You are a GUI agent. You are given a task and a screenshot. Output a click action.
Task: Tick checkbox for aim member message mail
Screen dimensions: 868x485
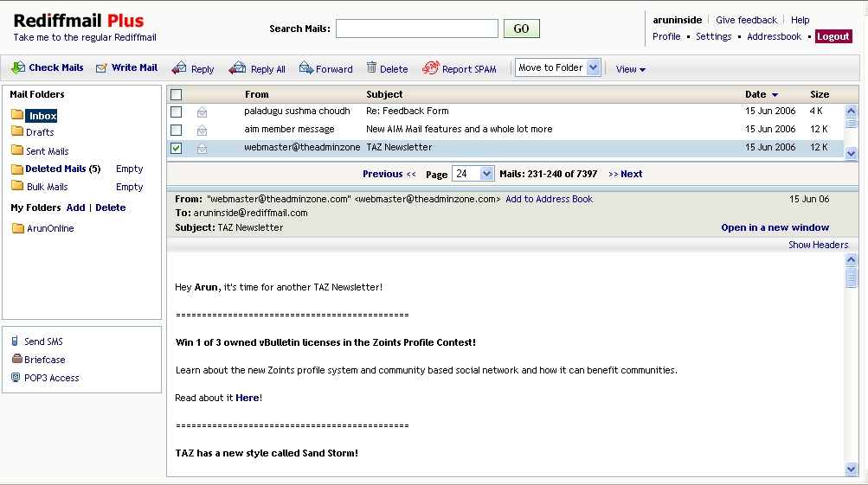pos(176,130)
